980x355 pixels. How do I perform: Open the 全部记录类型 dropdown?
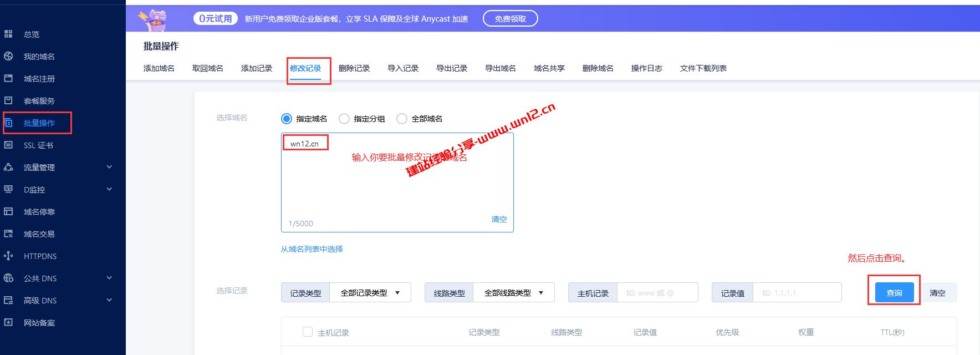click(370, 292)
